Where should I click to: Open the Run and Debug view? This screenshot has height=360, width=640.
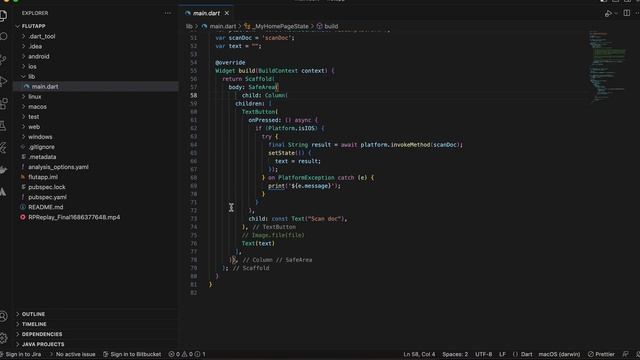[x=3, y=82]
